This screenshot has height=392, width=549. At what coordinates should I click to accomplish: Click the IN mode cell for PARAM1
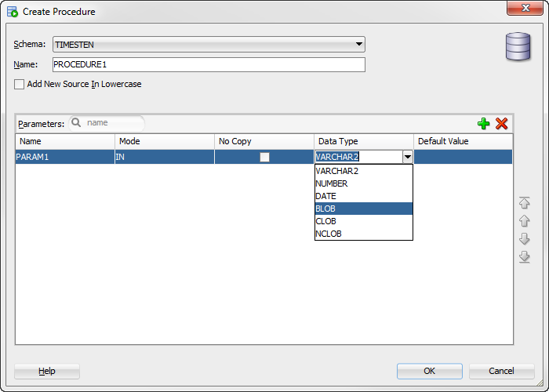pyautogui.click(x=165, y=157)
